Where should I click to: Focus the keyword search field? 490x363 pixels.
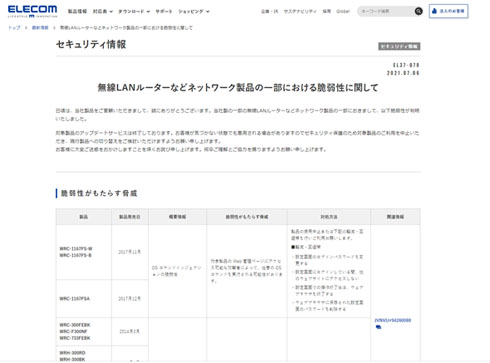point(385,11)
